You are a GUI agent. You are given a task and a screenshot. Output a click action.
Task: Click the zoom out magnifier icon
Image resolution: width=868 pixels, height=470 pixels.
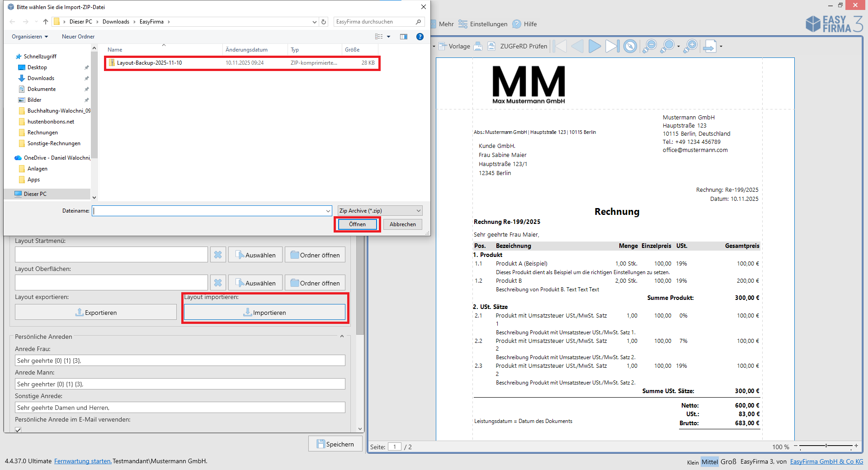pos(649,46)
